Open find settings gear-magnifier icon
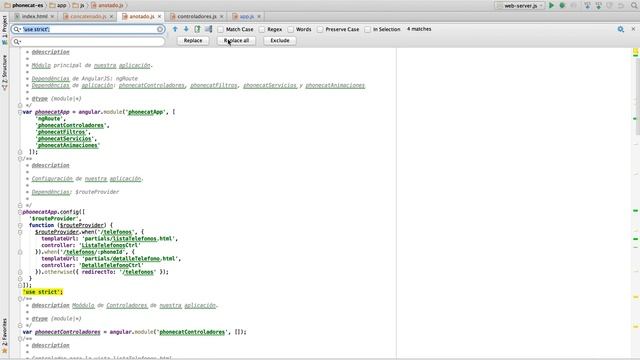The height and width of the screenshot is (360, 640). [621, 29]
